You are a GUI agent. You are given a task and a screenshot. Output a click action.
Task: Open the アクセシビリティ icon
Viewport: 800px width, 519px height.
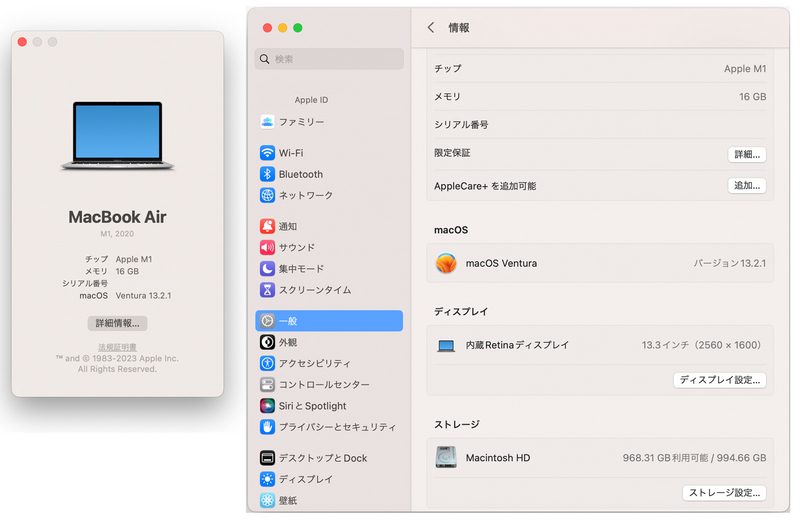pyautogui.click(x=267, y=363)
